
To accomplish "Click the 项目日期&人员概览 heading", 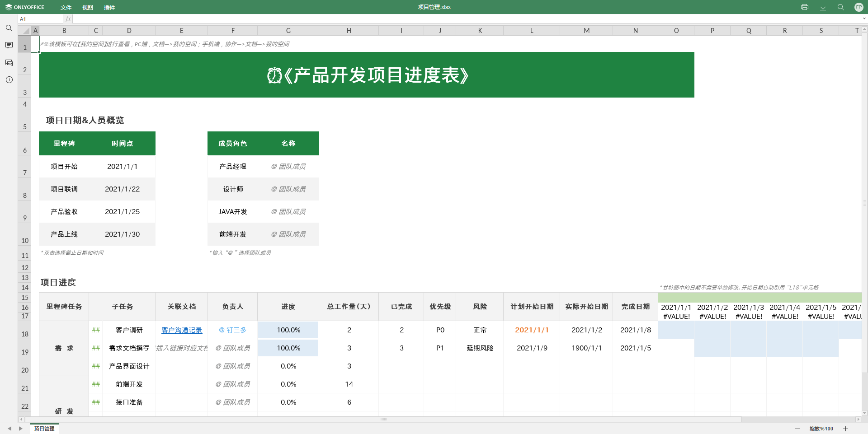I will pos(85,120).
